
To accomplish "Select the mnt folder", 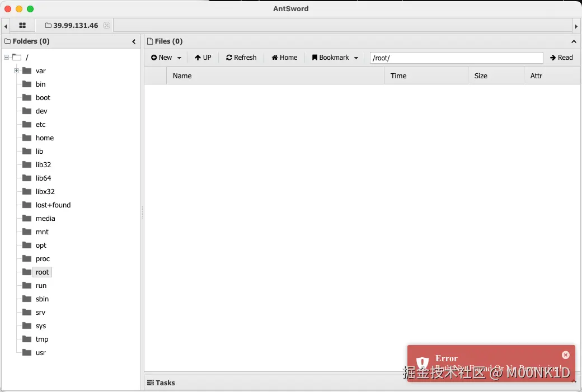I will click(42, 232).
